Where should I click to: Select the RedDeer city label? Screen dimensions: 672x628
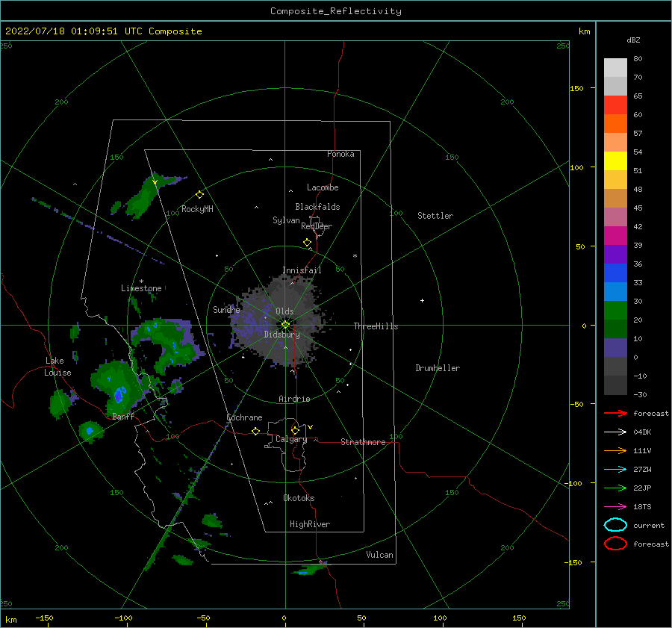tap(317, 226)
